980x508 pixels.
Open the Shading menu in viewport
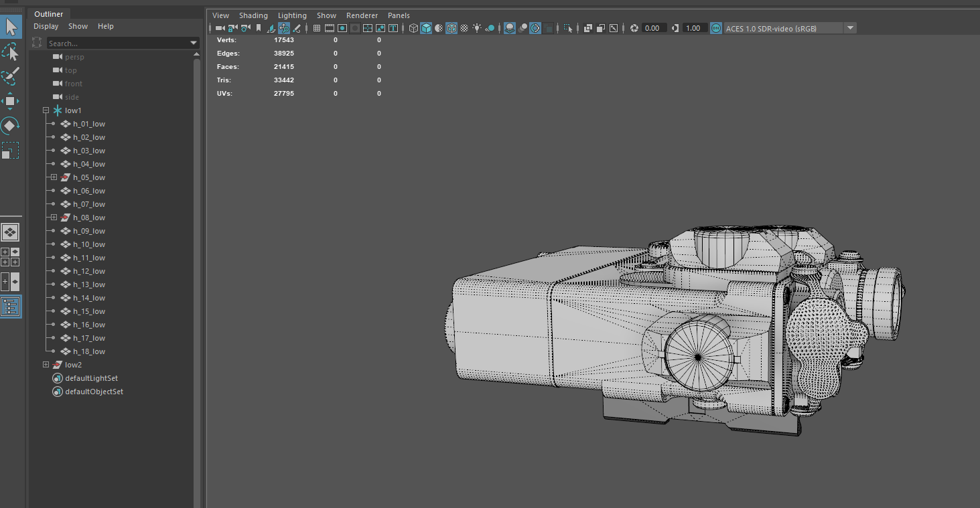(253, 15)
